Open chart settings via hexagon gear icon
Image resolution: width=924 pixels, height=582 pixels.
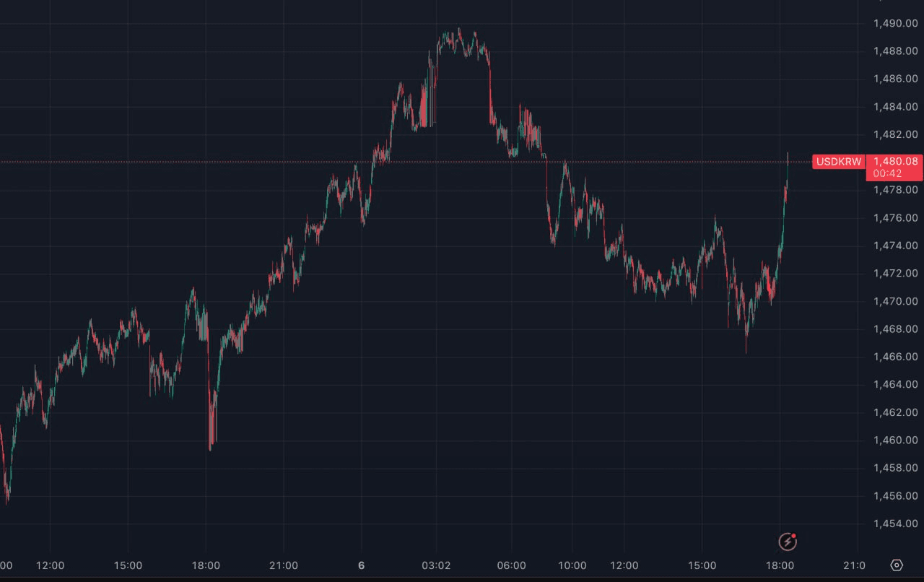tap(897, 565)
